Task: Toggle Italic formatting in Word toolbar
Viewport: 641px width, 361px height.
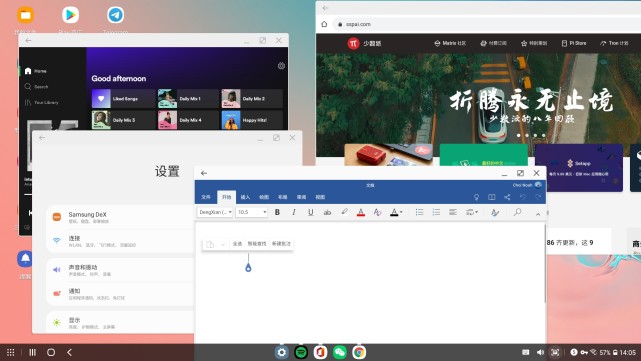Action: coord(294,212)
